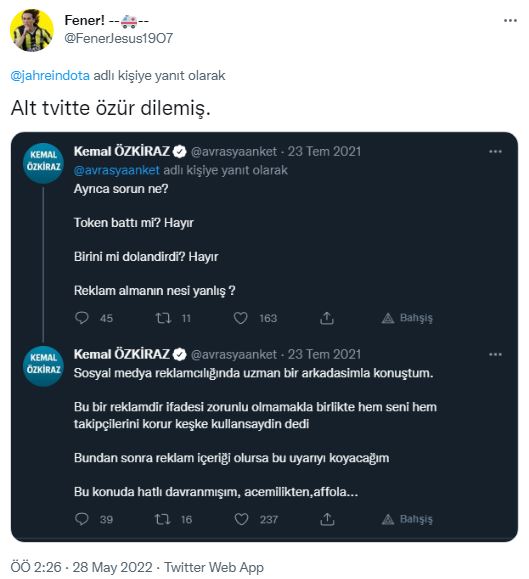Open the @jahreindota profile mention
This screenshot has width=529, height=579.
[x=50, y=75]
